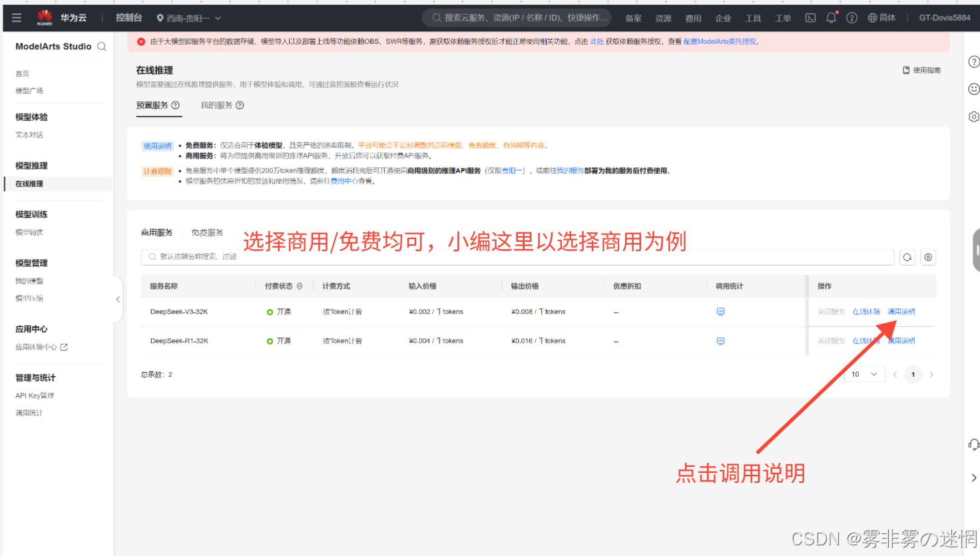Click the red error icon in banner

point(141,41)
